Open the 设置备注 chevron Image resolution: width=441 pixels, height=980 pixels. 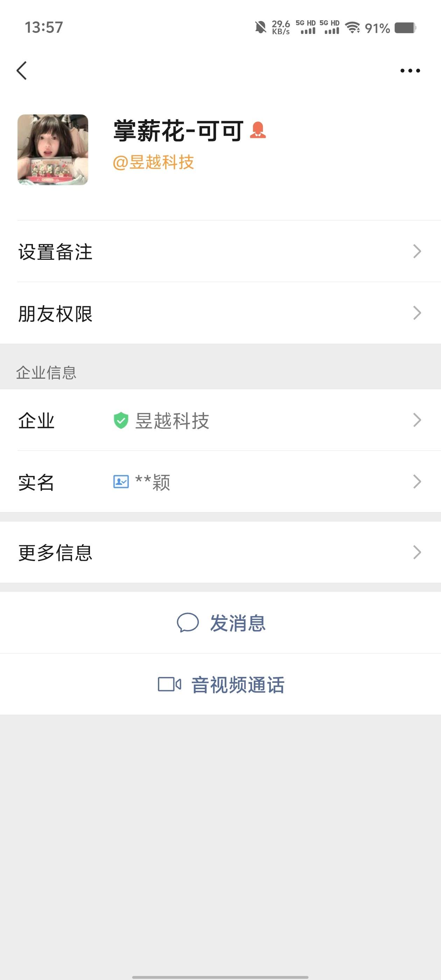[x=417, y=251]
